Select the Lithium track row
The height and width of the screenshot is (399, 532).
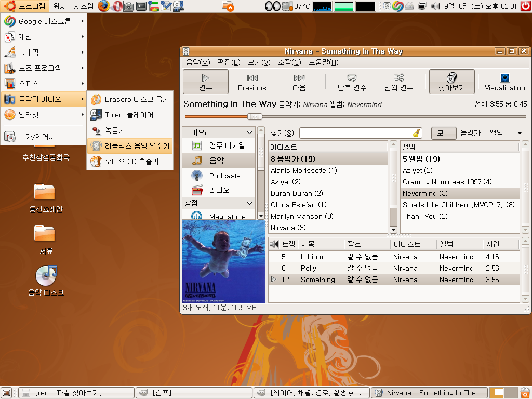coord(394,257)
